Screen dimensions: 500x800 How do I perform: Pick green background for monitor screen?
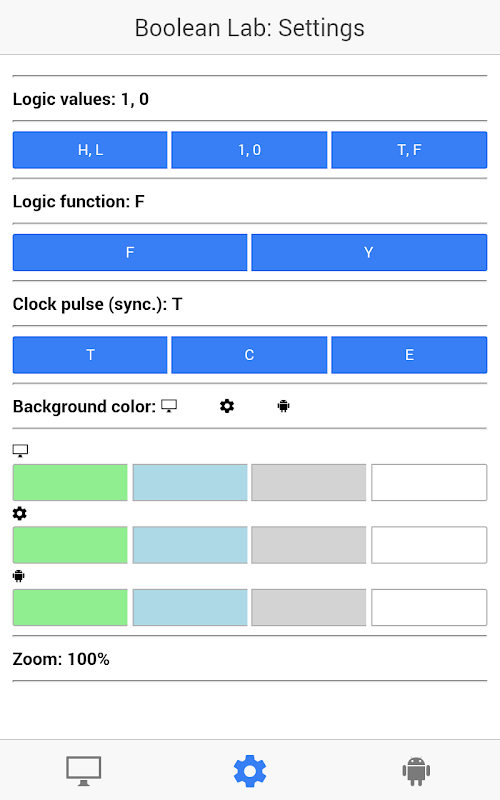70,483
